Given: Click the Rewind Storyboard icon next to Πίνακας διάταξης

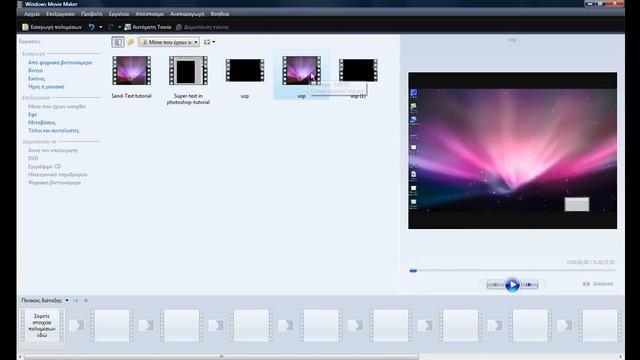Looking at the screenshot, I should click(76, 300).
